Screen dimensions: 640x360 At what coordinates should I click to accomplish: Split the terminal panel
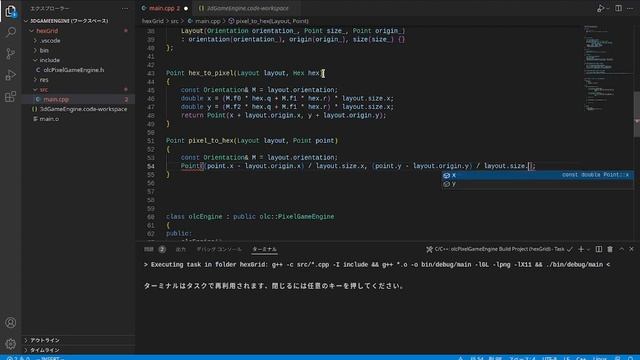click(x=599, y=249)
